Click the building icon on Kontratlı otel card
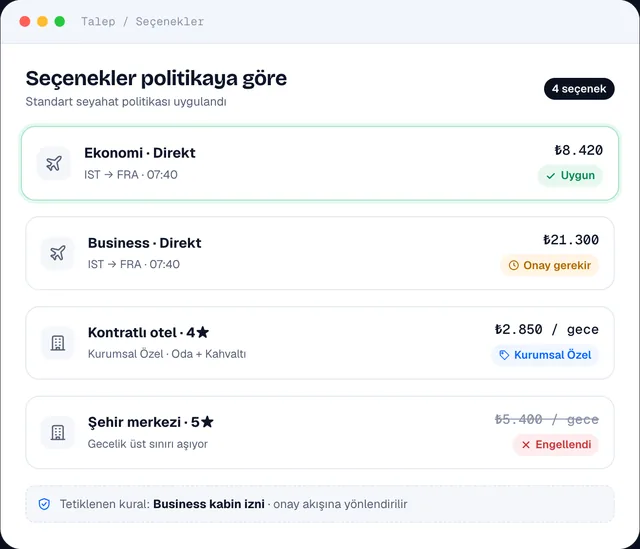 (58, 343)
